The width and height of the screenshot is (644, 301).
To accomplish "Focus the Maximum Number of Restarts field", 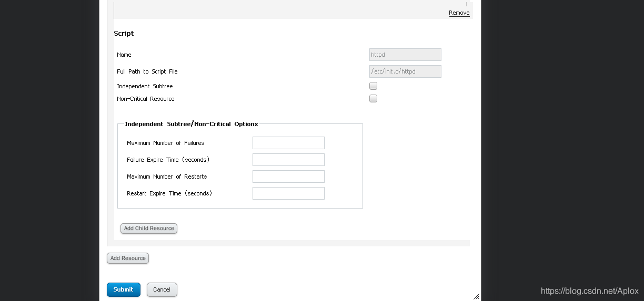I will (x=288, y=177).
